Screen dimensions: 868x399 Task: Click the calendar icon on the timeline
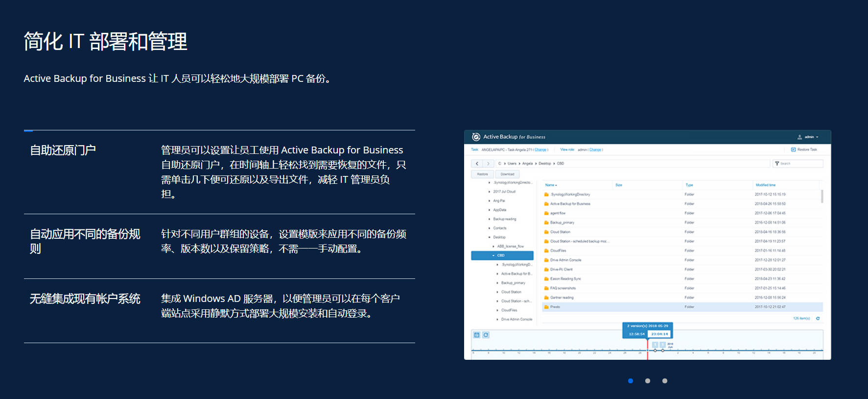[x=477, y=335]
